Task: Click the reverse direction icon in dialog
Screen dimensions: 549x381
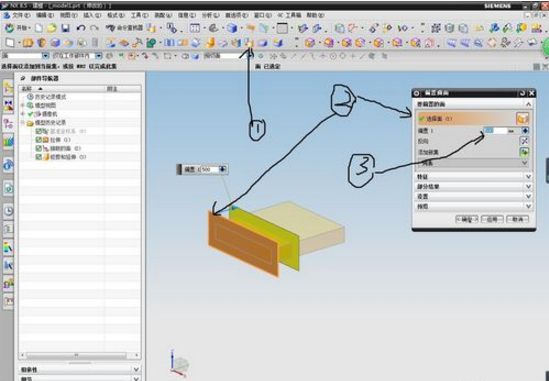Action: tap(524, 141)
